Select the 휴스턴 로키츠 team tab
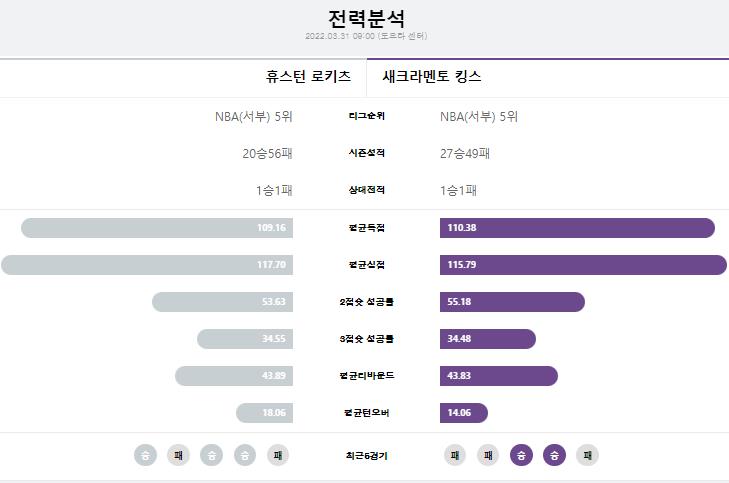Viewport: 729px width, 483px height. point(308,76)
